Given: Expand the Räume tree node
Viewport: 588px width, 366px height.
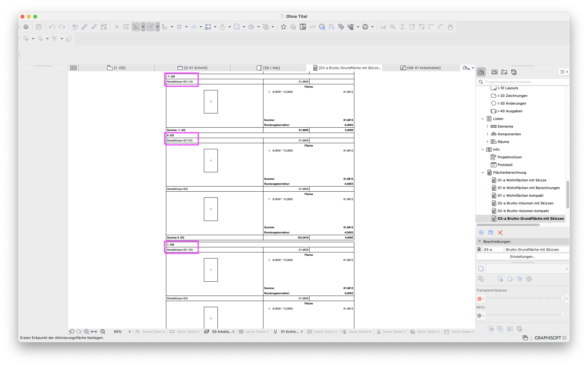Looking at the screenshot, I should click(487, 142).
